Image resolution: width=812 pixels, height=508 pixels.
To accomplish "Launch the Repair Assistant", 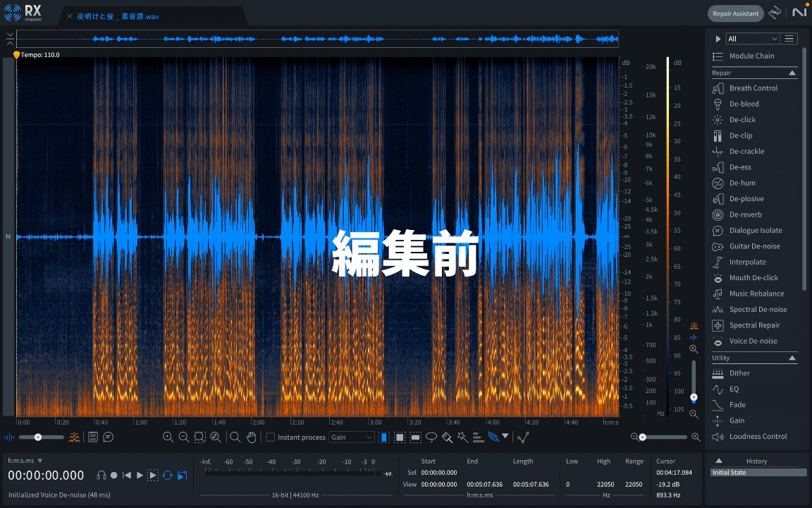I will 735,13.
